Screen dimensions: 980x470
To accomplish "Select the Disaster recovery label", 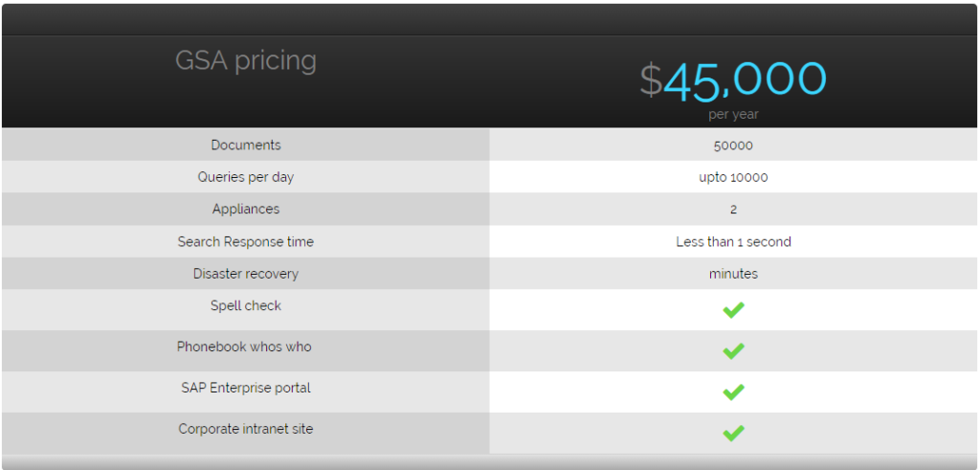I will point(246,274).
